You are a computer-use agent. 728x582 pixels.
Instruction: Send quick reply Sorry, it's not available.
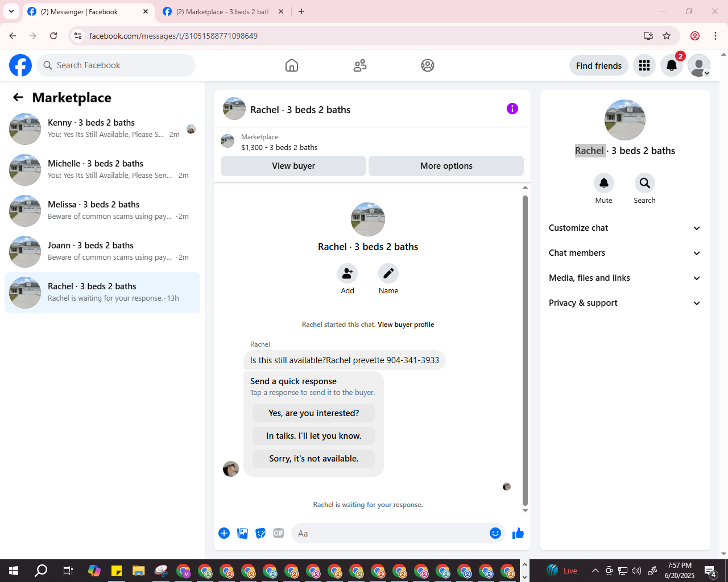pyautogui.click(x=314, y=459)
